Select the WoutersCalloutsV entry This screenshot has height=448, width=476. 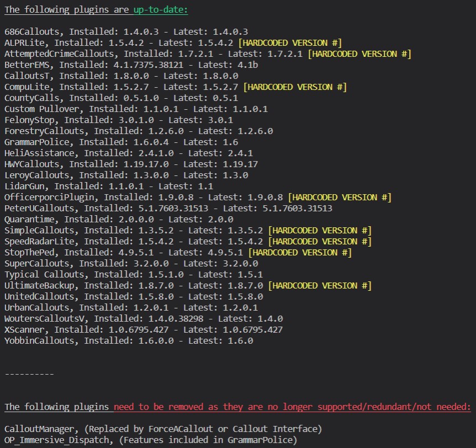144,318
